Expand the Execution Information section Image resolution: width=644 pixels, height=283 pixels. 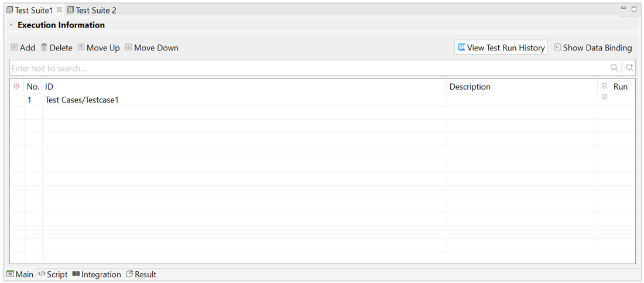[x=11, y=25]
